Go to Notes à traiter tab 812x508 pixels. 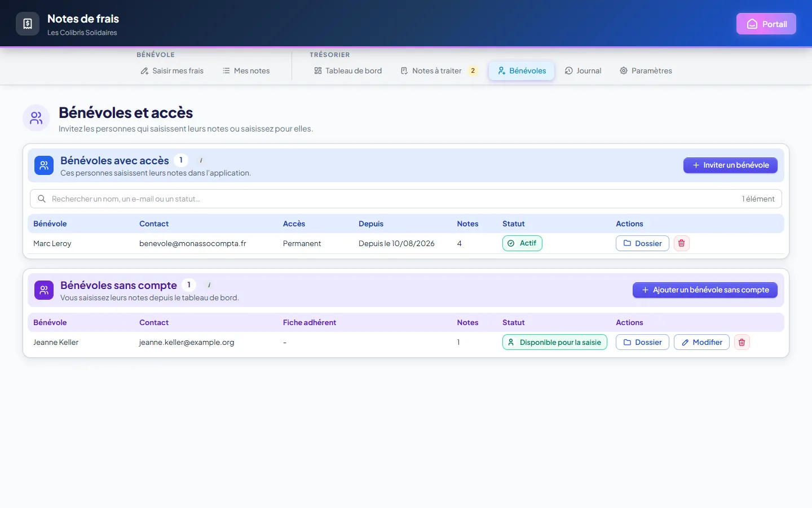coord(439,71)
